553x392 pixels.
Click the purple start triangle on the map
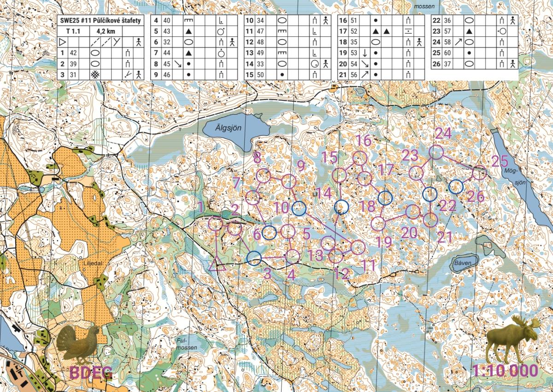pyautogui.click(x=217, y=264)
